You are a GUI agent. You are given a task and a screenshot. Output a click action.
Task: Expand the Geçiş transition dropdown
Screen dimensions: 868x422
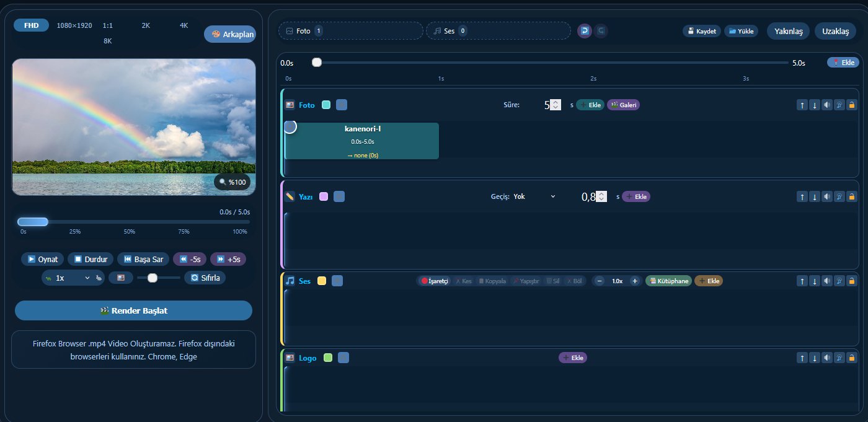pos(534,196)
